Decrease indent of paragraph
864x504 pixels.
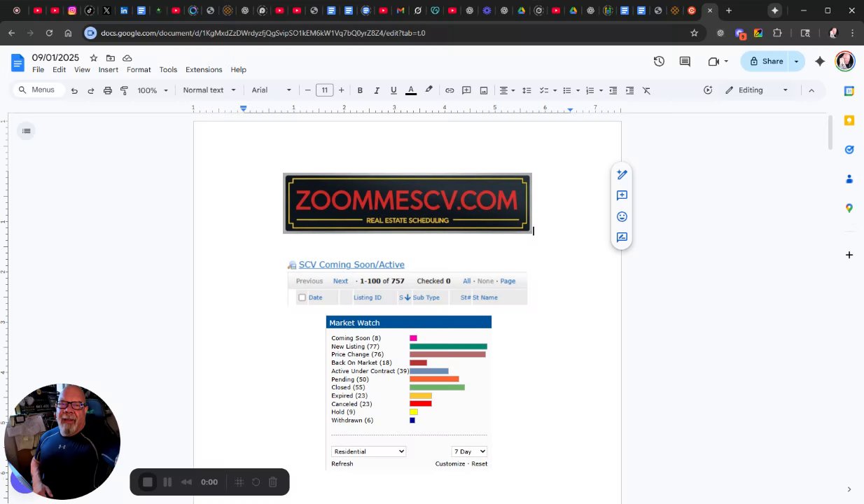613,90
